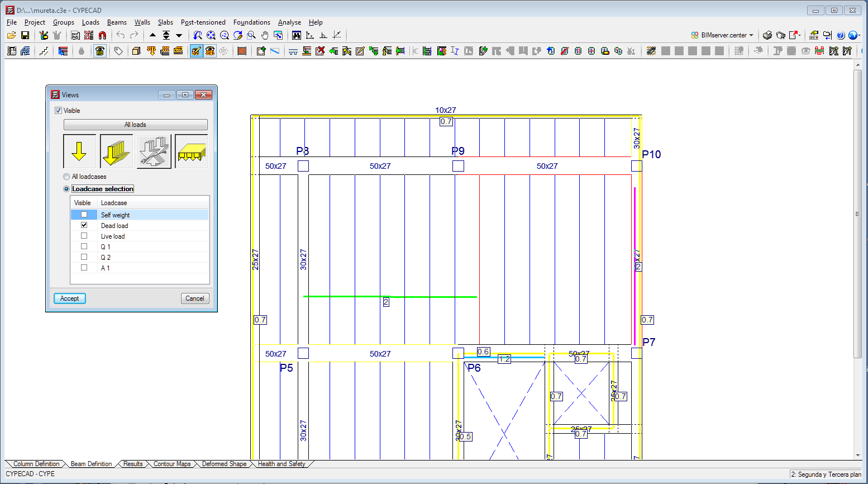This screenshot has height=484, width=868.
Task: Uncheck the Dead load visibility checkbox
Action: pyautogui.click(x=84, y=225)
